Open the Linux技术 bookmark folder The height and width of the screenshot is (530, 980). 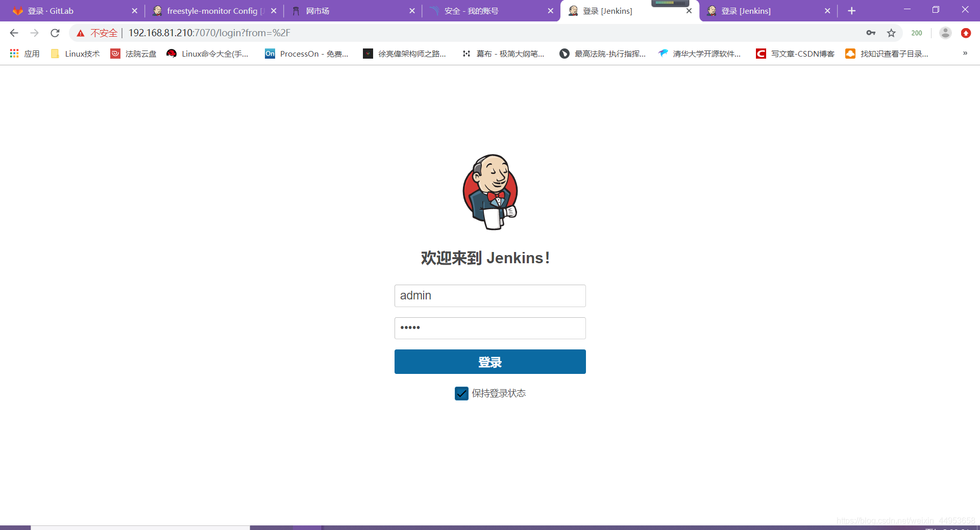click(76, 54)
